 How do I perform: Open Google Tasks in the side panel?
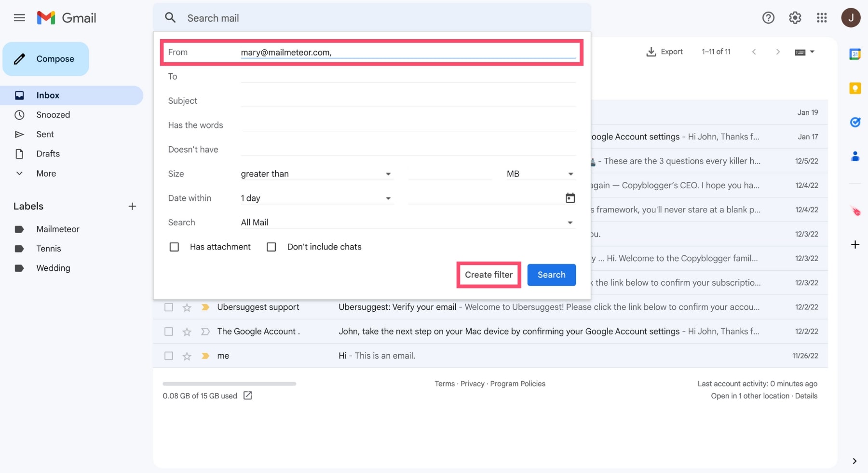coord(855,122)
